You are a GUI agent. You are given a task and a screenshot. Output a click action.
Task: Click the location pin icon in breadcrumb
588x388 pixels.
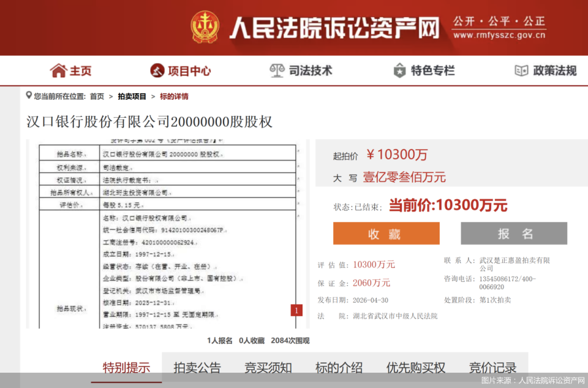pyautogui.click(x=29, y=95)
